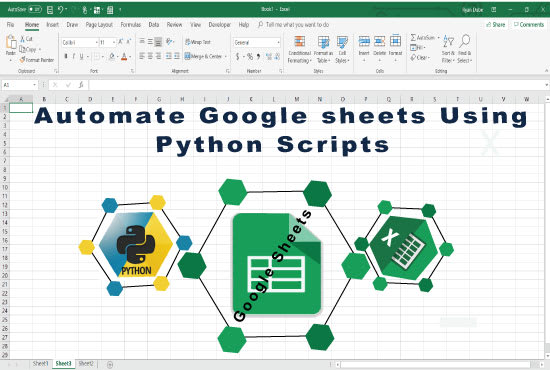Open the General number format dropdown
550x370 pixels.
point(279,42)
